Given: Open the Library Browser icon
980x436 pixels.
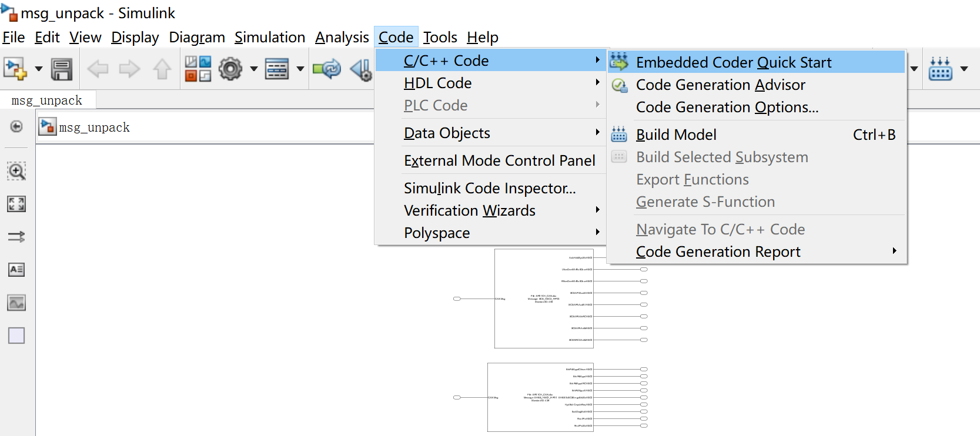Looking at the screenshot, I should (198, 69).
